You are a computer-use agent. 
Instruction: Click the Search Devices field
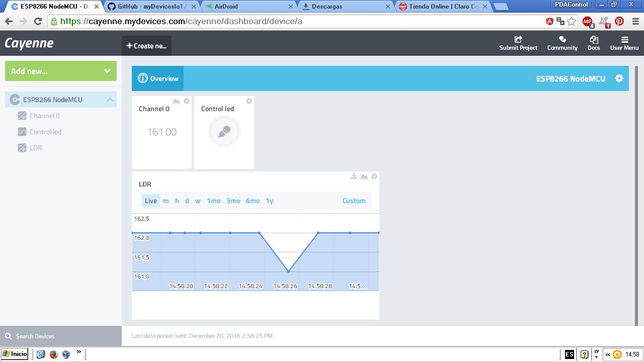(61, 336)
